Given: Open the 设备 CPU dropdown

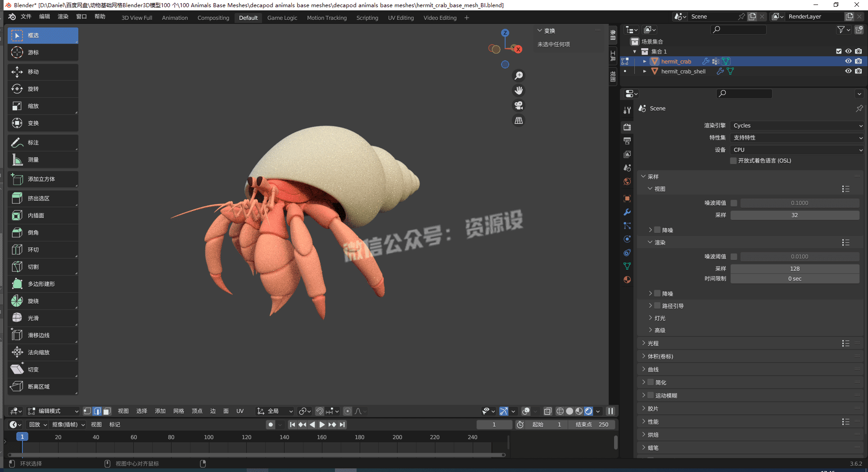Looking at the screenshot, I should click(x=797, y=150).
